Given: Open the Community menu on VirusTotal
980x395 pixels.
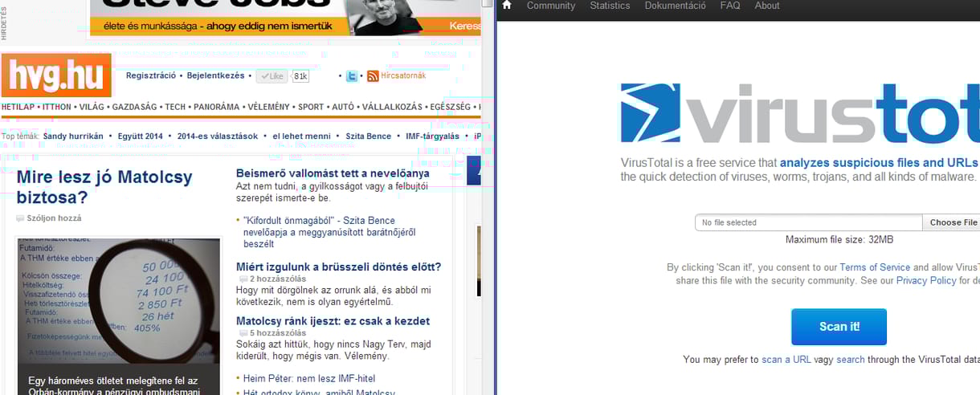Looking at the screenshot, I should (x=551, y=6).
